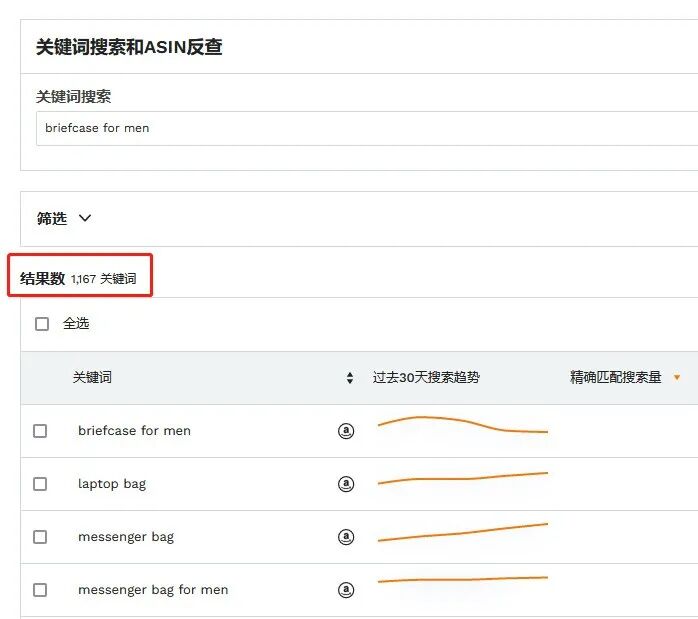Select the 关键词 column header

click(92, 377)
